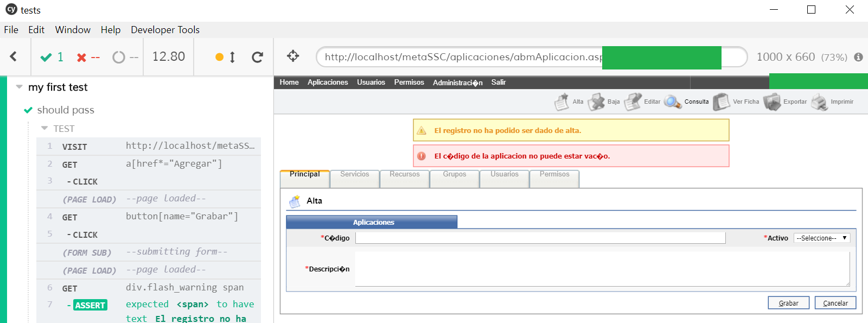Select the first CLICK command, step 3
The width and height of the screenshot is (868, 323).
pos(149,181)
